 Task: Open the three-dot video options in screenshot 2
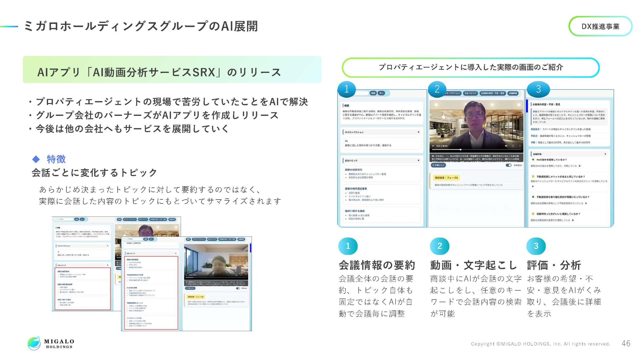point(520,146)
